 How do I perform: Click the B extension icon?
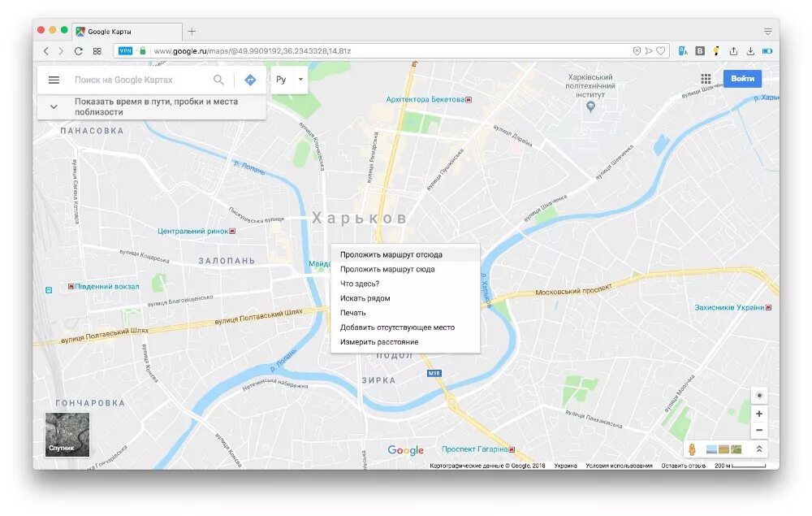pyautogui.click(x=700, y=50)
